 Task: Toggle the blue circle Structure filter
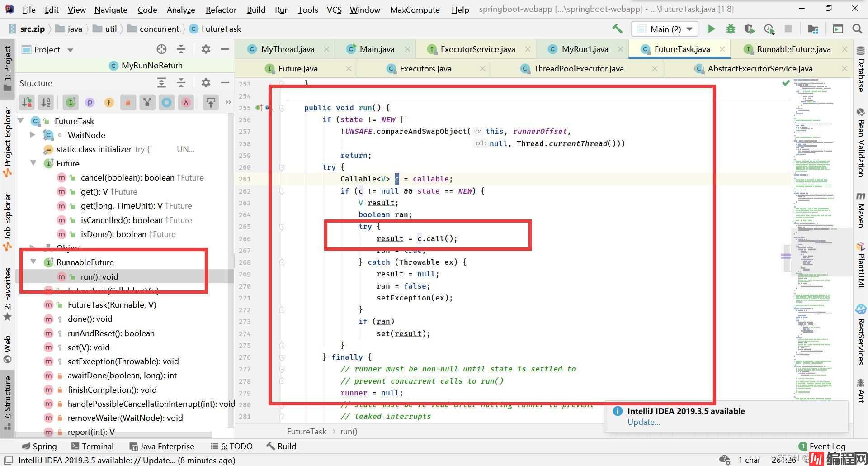pos(166,102)
